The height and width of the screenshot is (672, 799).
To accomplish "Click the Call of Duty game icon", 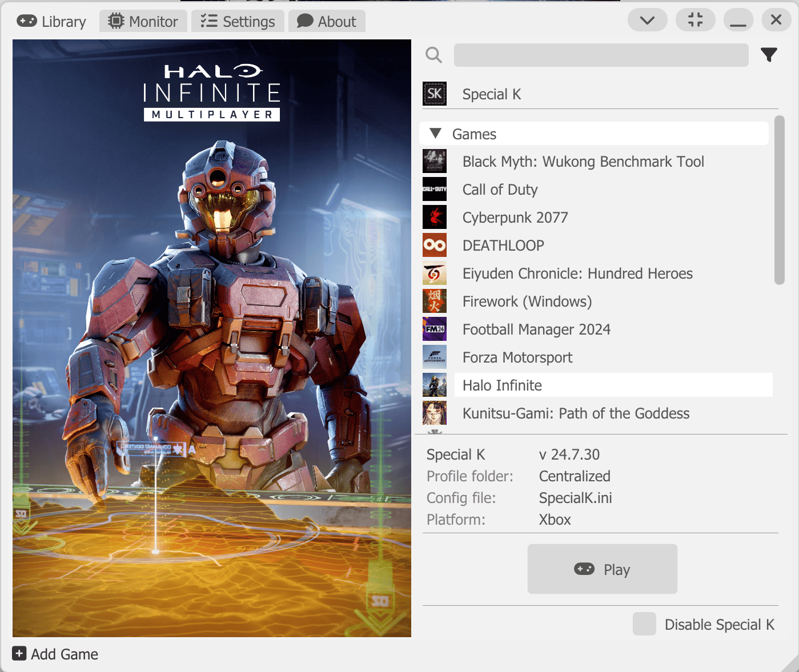I will (435, 189).
